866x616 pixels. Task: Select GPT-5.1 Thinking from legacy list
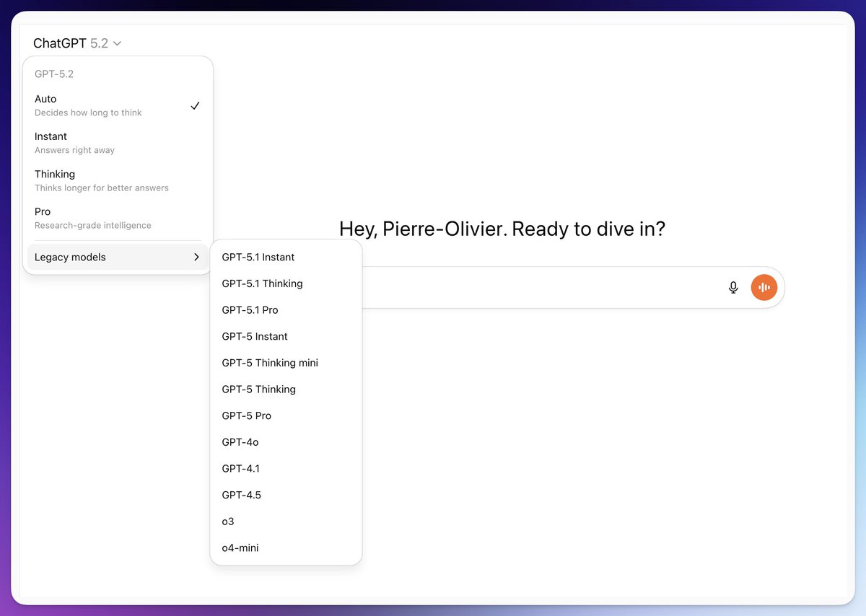[x=286, y=283]
